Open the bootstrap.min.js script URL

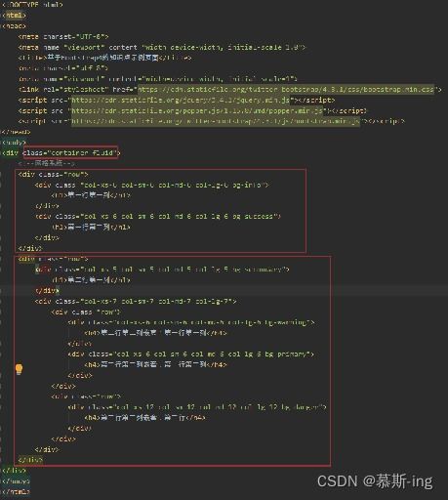click(216, 121)
